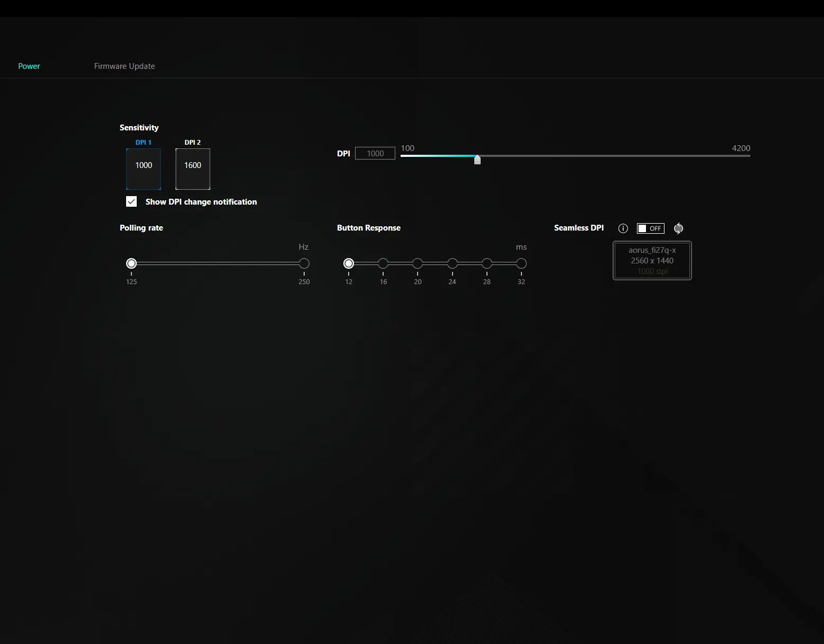This screenshot has width=824, height=644.
Task: Choose 20 ms button response
Action: point(418,263)
